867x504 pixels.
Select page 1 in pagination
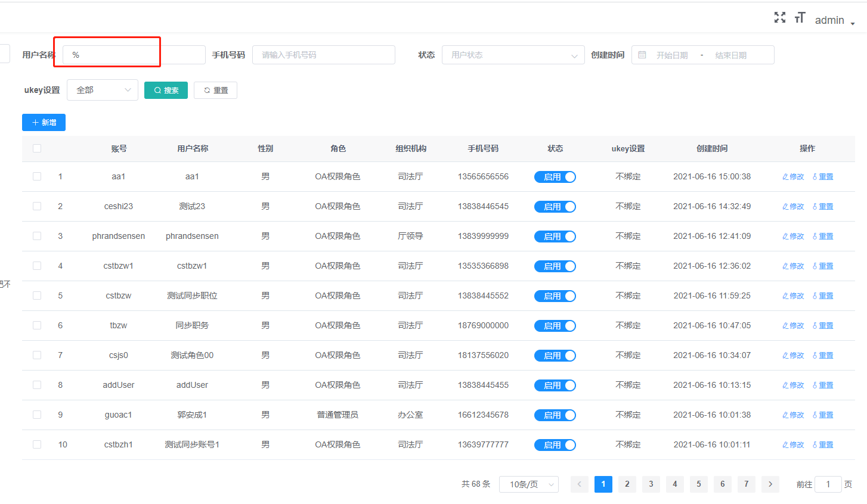(x=603, y=484)
